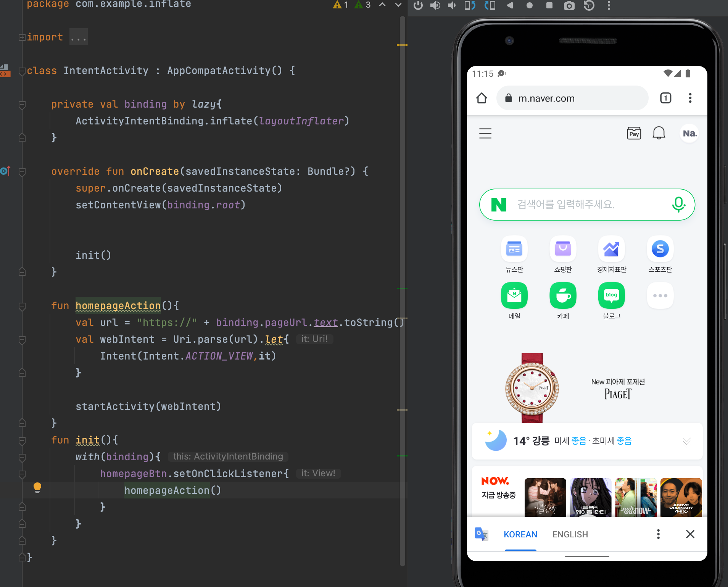Open the Above Ordinary Mix thumbnail
Viewport: 728px width, 587px height.
(x=681, y=497)
